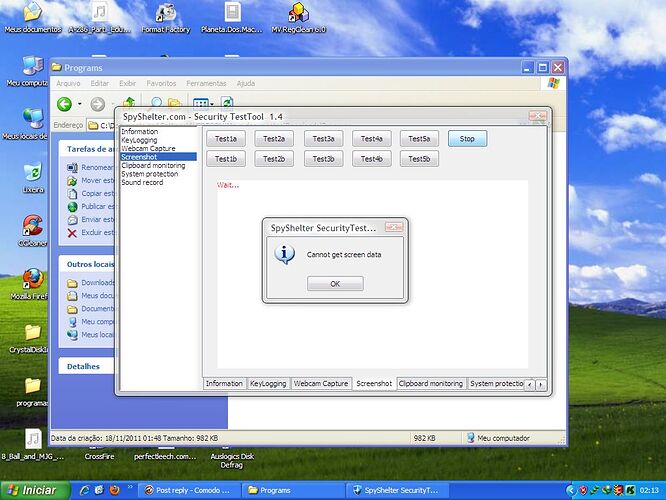
Task: Open the Ferramentas menu in Programs window
Action: [x=206, y=83]
